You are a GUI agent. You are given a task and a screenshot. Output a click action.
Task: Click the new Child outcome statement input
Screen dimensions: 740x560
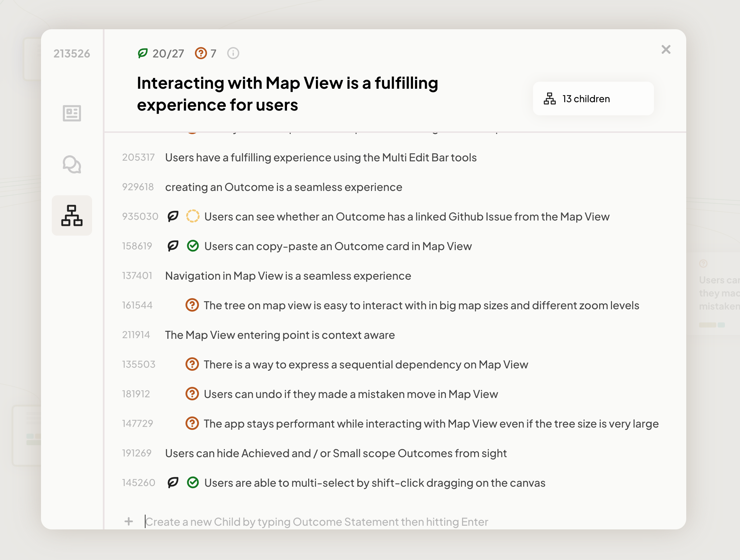click(x=316, y=522)
